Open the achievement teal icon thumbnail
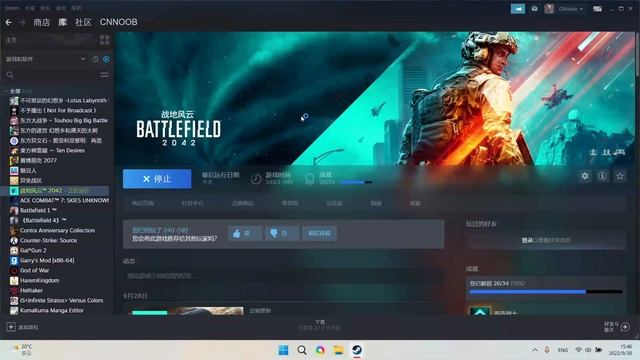Screen dimensions: 640x360 pyautogui.click(x=480, y=311)
